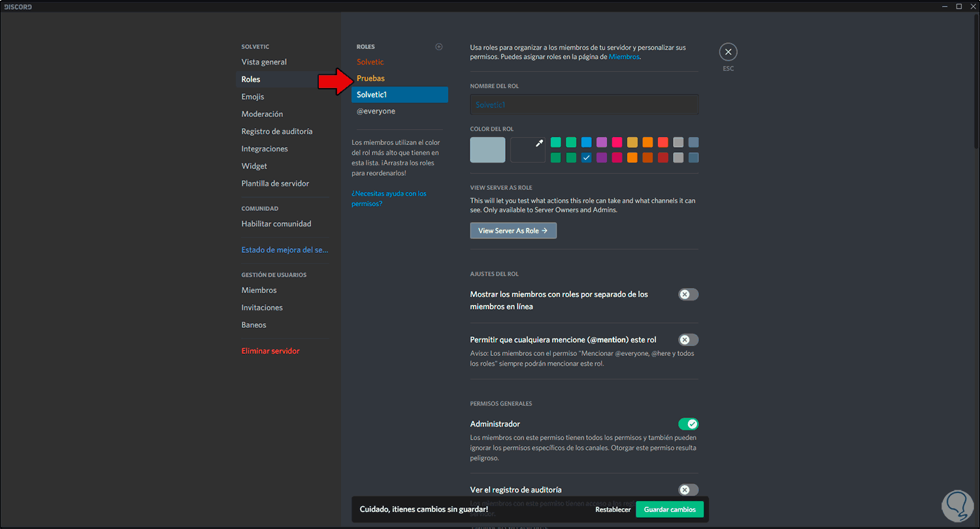980x529 pixels.
Task: Open the Invitaciones page
Action: pyautogui.click(x=262, y=308)
